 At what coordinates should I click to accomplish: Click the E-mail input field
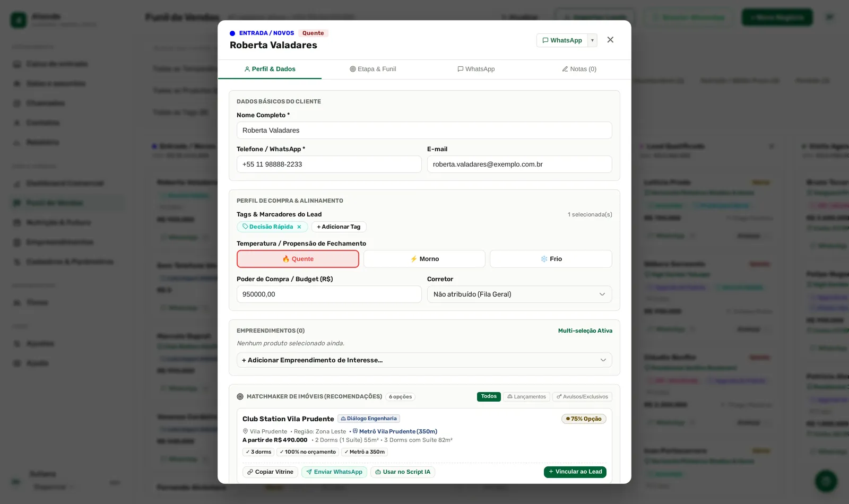pos(519,164)
